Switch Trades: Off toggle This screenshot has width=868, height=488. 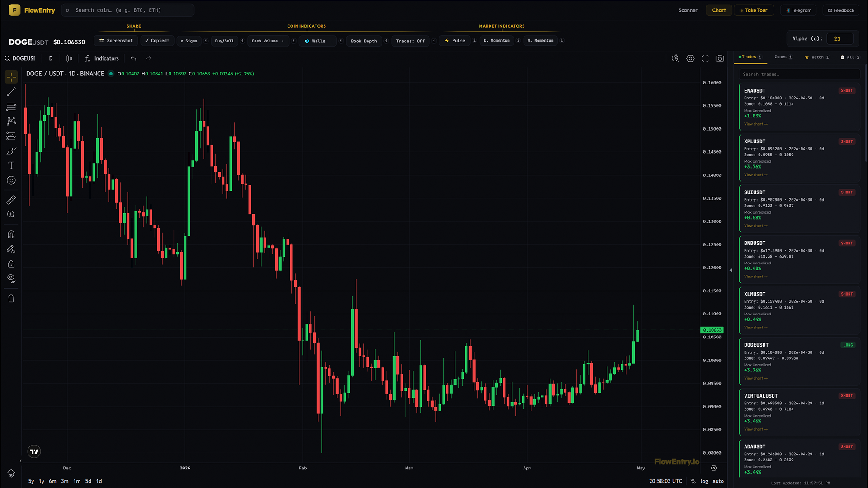[410, 41]
